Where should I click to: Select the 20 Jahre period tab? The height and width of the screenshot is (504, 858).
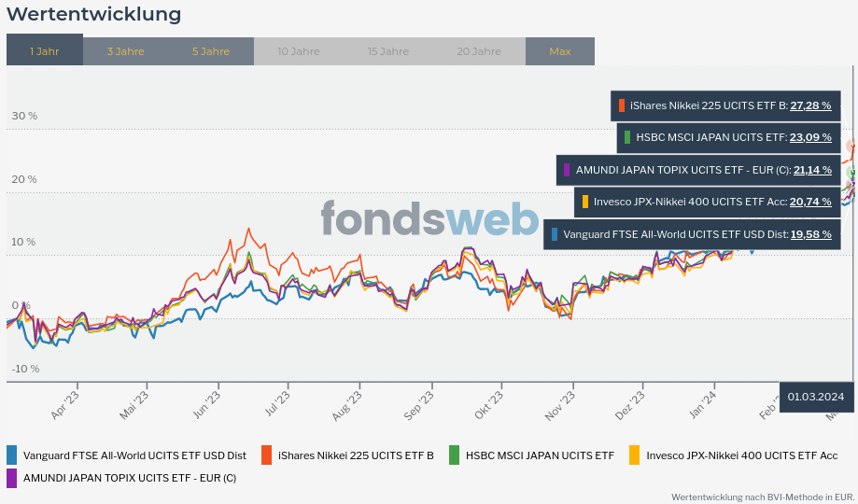point(479,51)
